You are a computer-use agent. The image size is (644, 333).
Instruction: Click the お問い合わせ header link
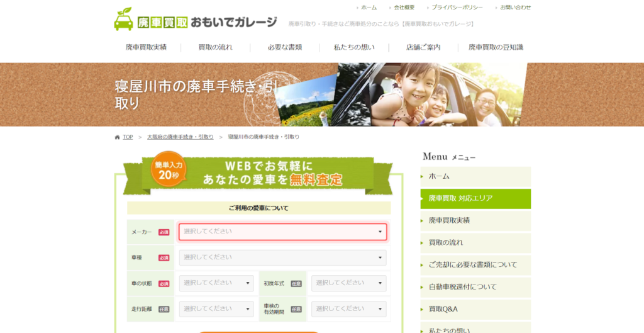[515, 8]
